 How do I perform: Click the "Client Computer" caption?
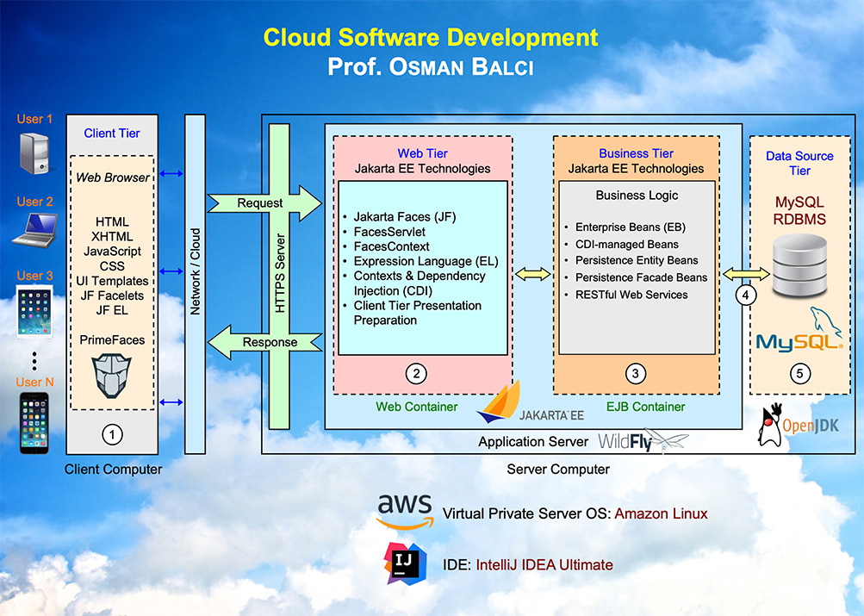113,470
